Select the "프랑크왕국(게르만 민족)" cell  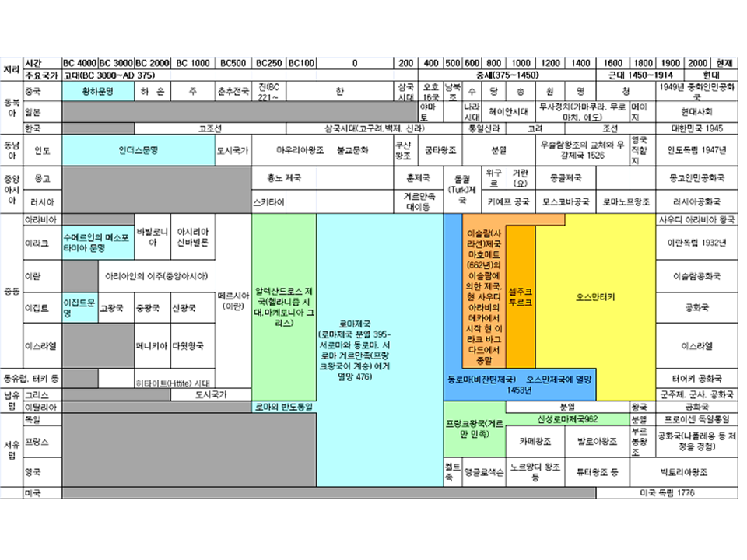(475, 429)
